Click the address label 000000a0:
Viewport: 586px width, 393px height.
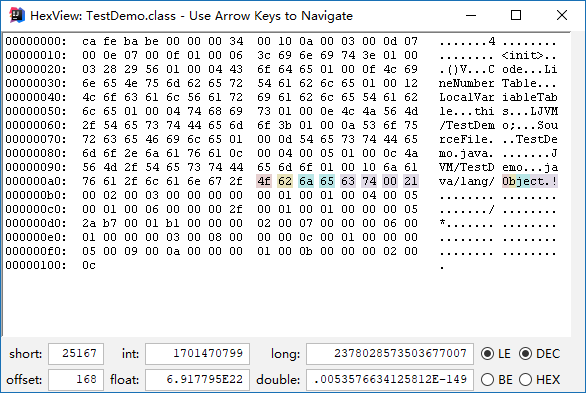click(36, 181)
